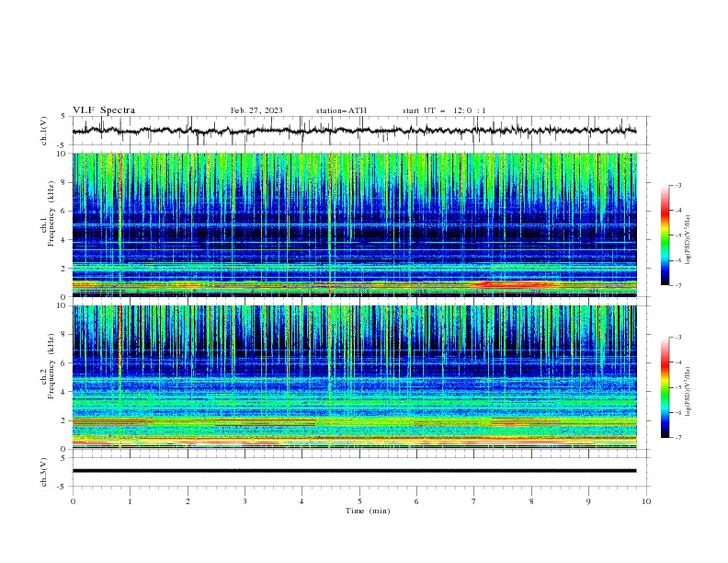Click time axis tick label "6"

416,501
